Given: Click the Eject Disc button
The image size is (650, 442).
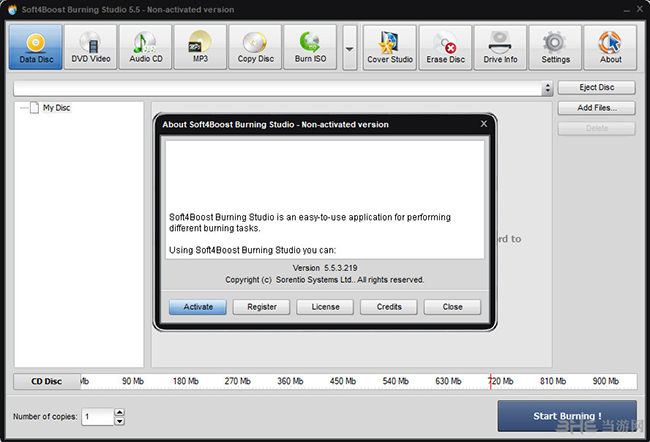Looking at the screenshot, I should pos(597,87).
